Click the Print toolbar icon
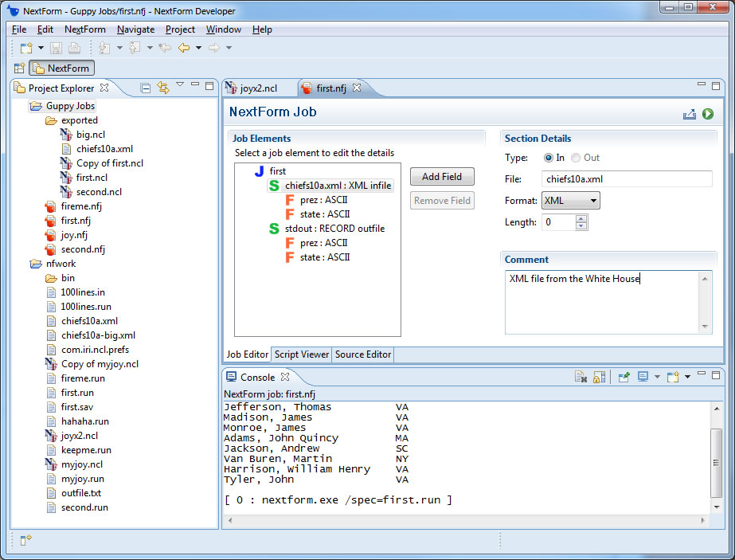735x560 pixels. coord(74,48)
